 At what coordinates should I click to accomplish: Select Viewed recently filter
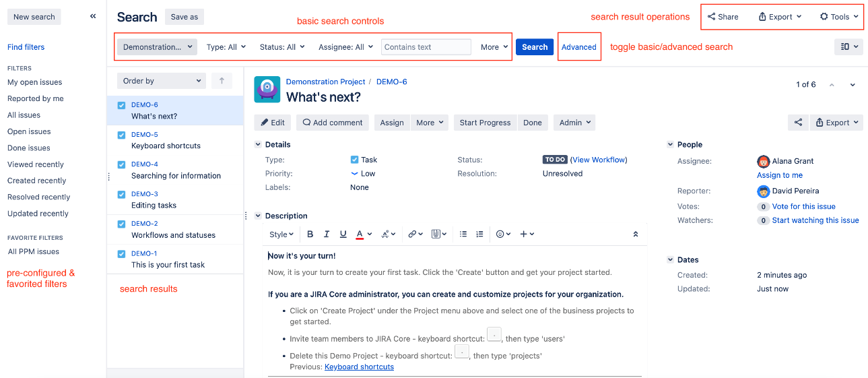pyautogui.click(x=36, y=164)
